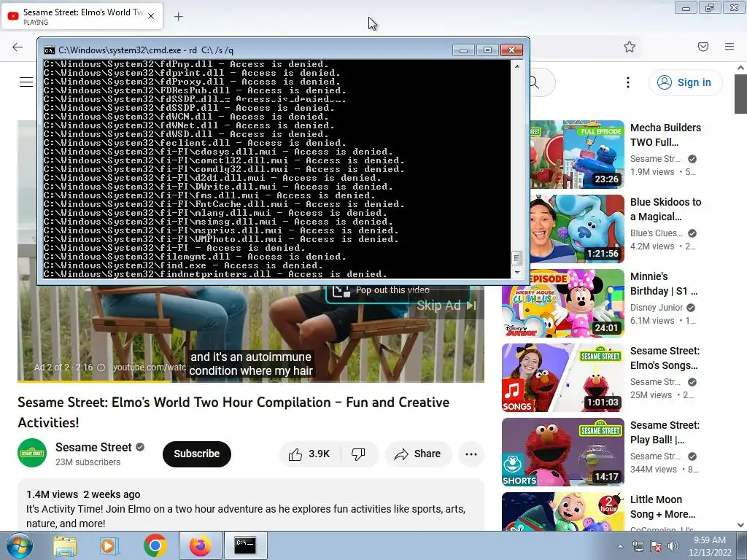Show hidden system tray icons
The width and height of the screenshot is (747, 560).
click(620, 546)
